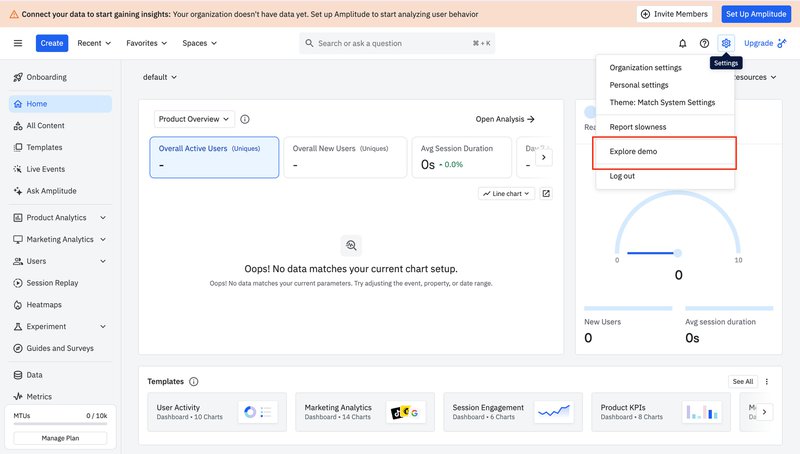Open Heatmaps from the sidebar

pyautogui.click(x=44, y=305)
